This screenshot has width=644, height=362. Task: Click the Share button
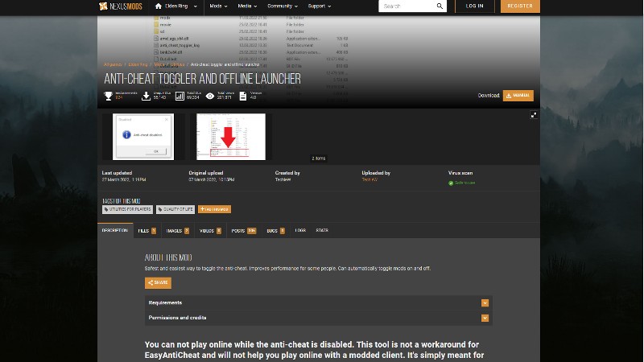pyautogui.click(x=158, y=283)
